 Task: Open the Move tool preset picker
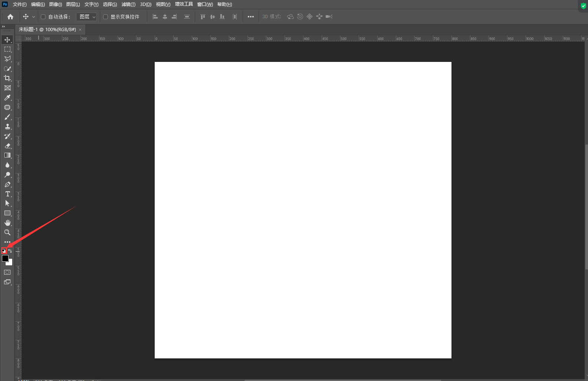pyautogui.click(x=29, y=17)
